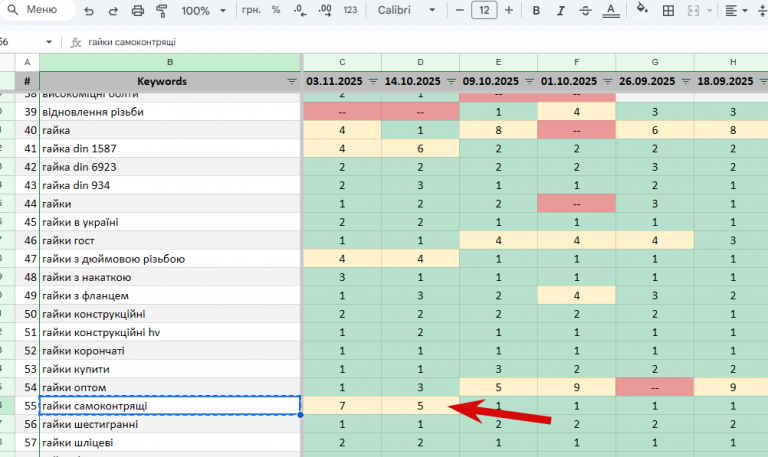
Task: Select cell 'гайки з дюймовою різьбою'
Action: [x=170, y=259]
